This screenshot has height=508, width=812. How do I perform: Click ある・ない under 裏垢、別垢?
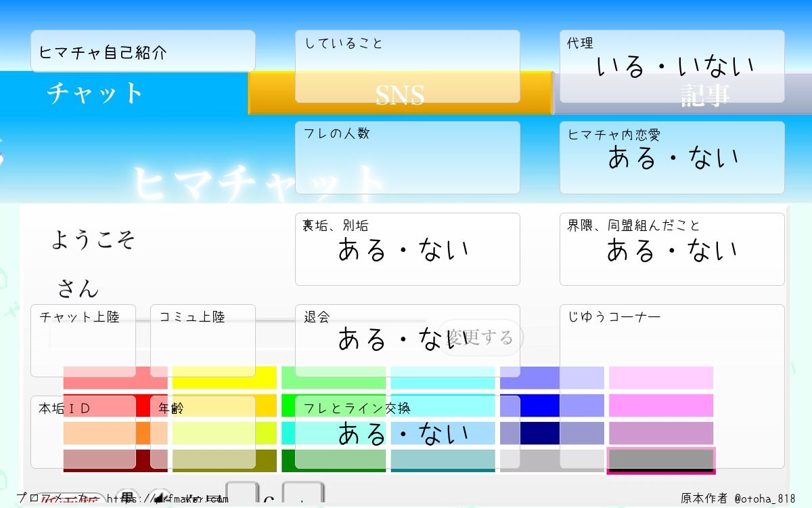click(403, 250)
